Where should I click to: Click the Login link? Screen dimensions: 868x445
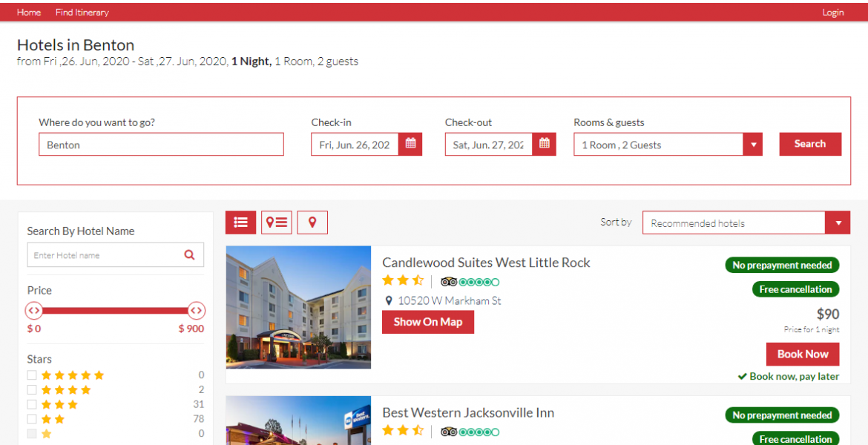pos(832,13)
